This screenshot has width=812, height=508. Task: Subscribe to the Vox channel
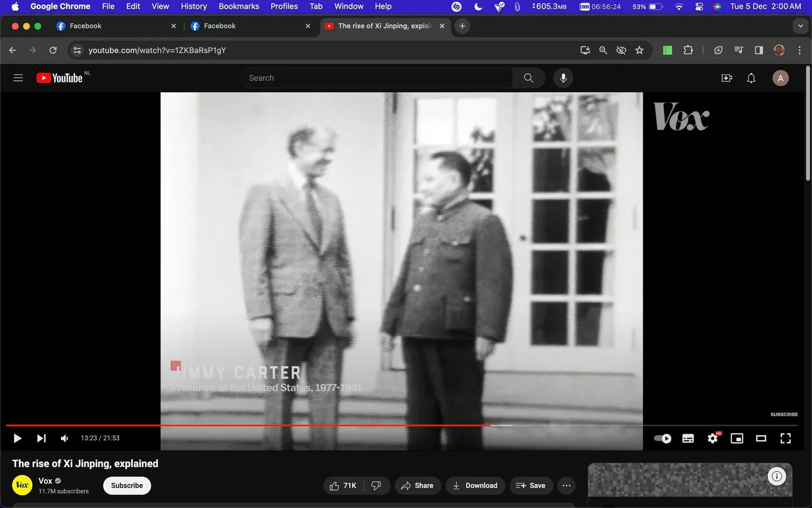point(127,485)
